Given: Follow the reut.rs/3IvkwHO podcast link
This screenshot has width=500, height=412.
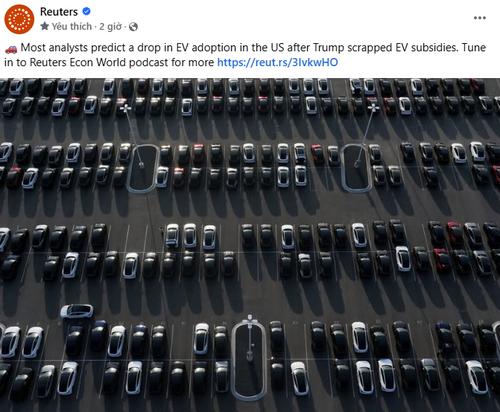Looking at the screenshot, I should 277,62.
